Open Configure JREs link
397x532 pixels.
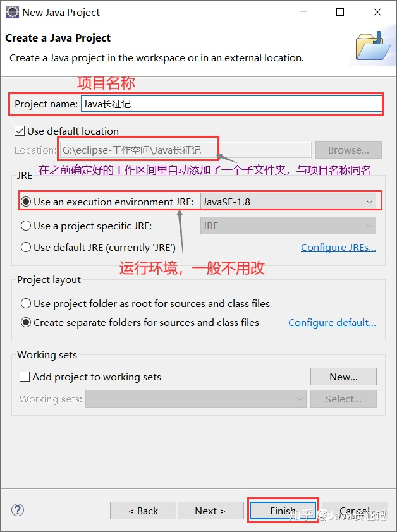(x=338, y=247)
